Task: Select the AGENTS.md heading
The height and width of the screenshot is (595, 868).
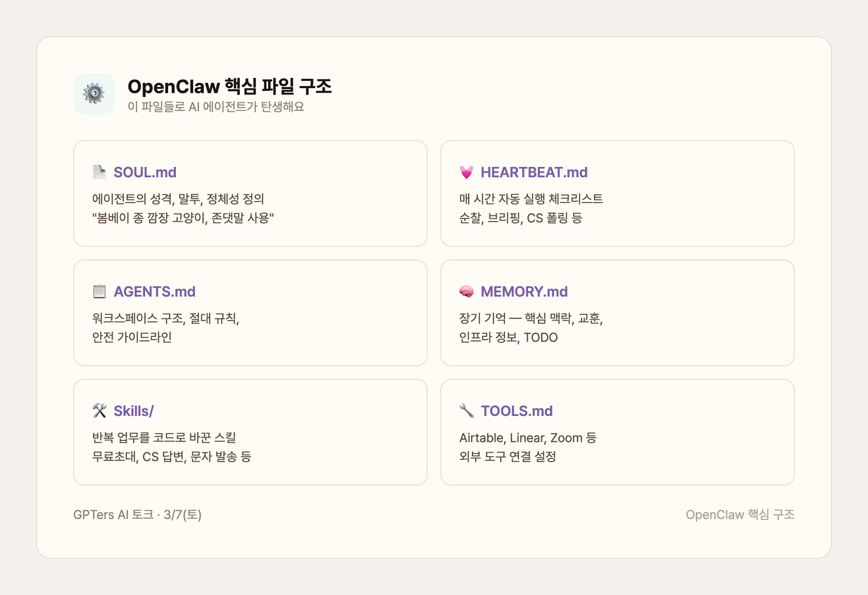Action: pyautogui.click(x=155, y=292)
